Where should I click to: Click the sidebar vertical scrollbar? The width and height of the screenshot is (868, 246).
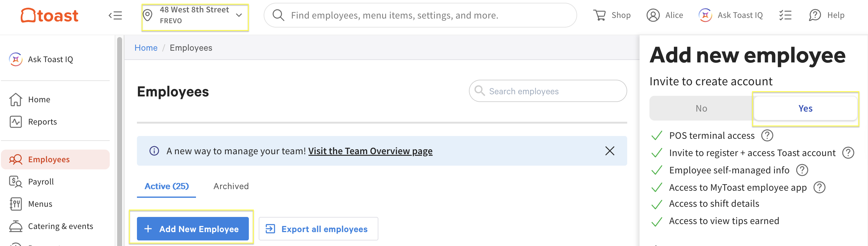120,142
